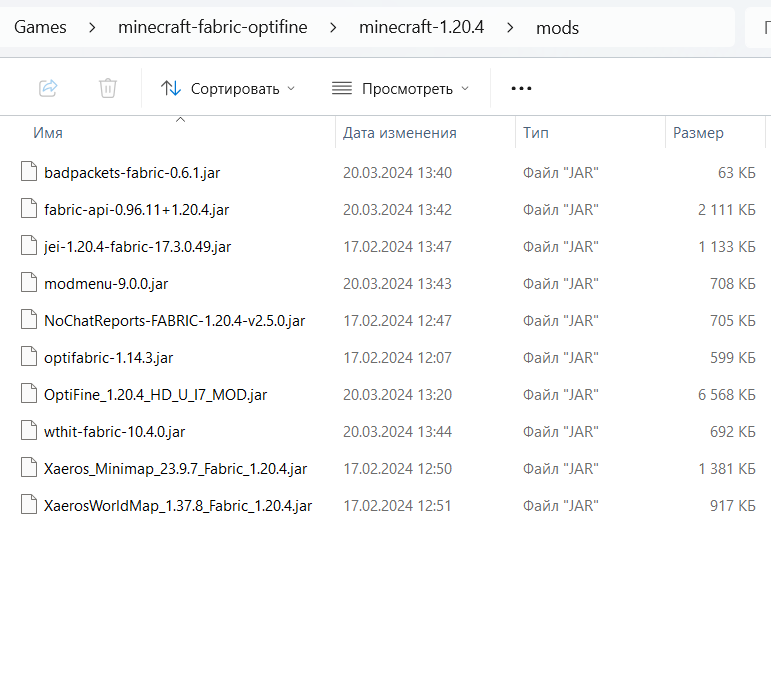Screen dimensions: 771x682
Task: Open the Просмотреть view dropdown
Action: pos(401,89)
